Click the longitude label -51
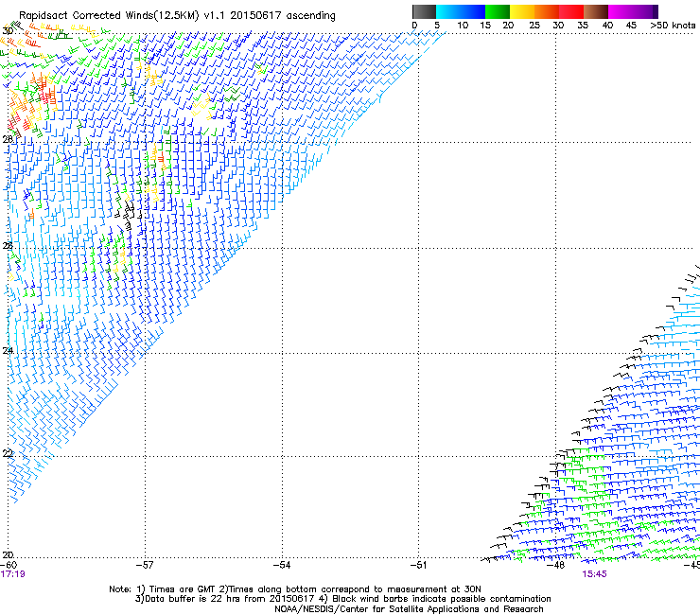This screenshot has height=615, width=700. (x=418, y=565)
